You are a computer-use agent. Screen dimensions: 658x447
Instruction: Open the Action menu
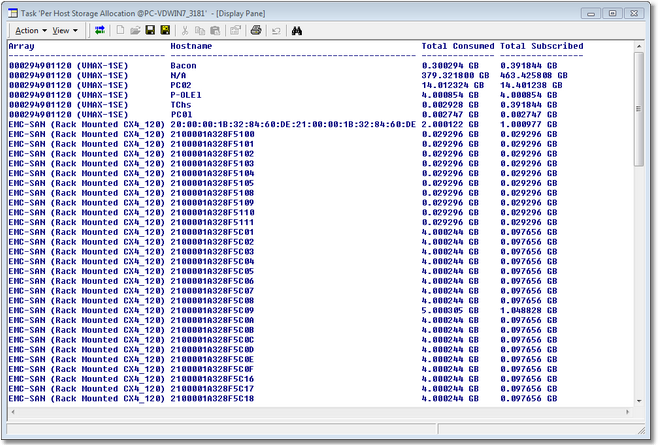(31, 31)
